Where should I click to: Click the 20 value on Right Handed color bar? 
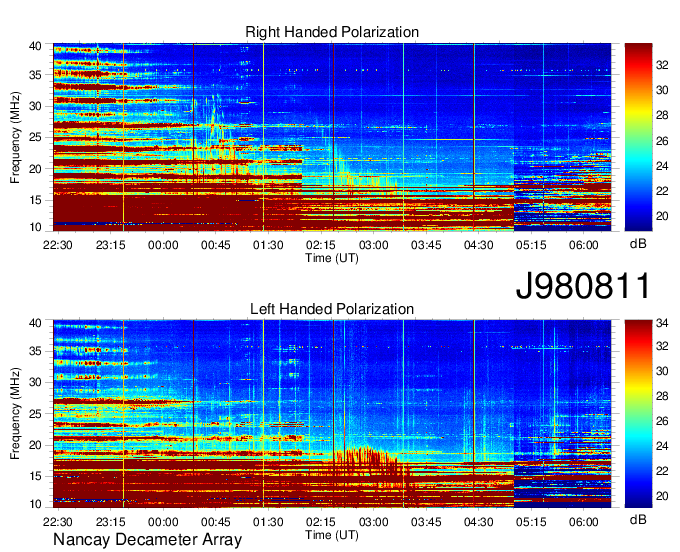662,216
